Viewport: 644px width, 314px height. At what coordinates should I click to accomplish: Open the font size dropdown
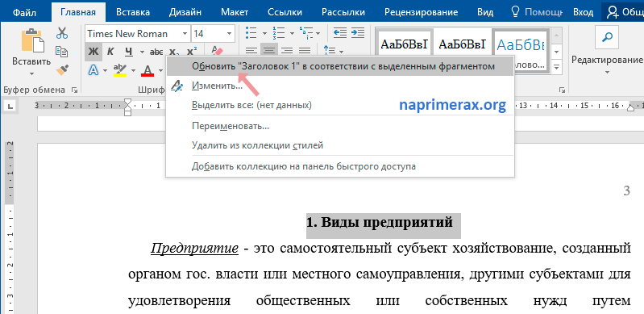click(x=229, y=34)
